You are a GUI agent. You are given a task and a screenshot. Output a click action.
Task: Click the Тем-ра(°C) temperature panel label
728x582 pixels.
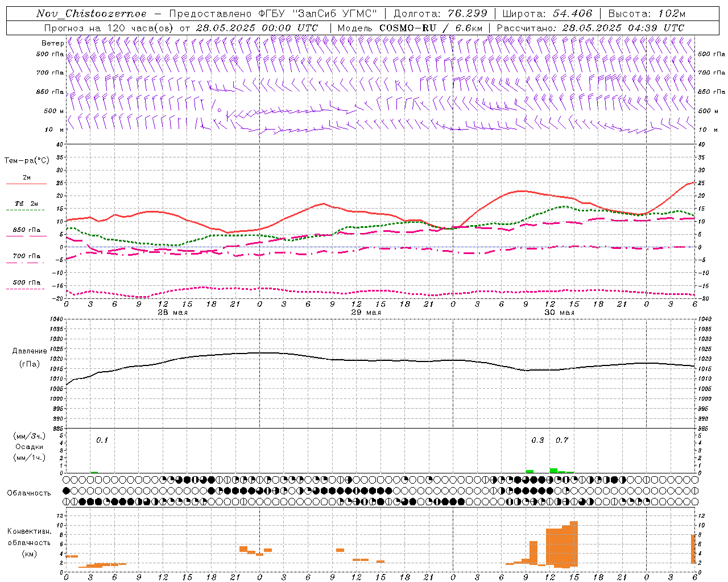click(27, 160)
